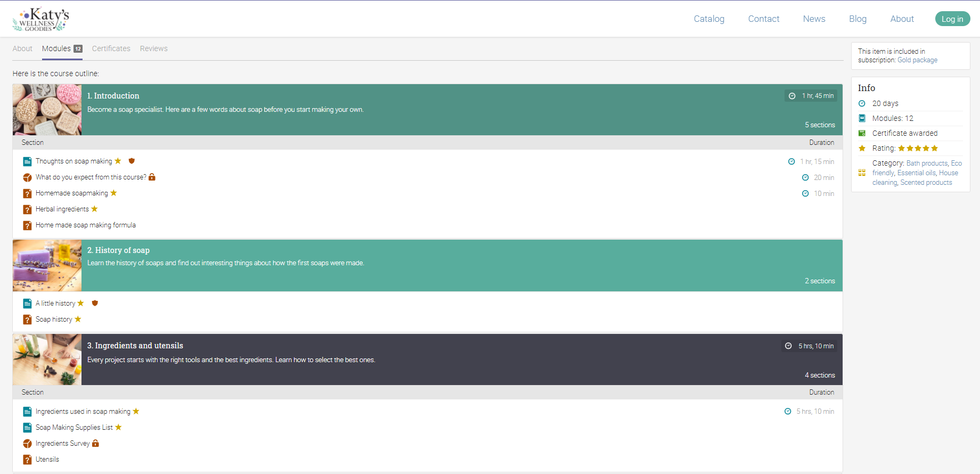Viewport: 980px width, 474px height.
Task: Click the Modules count badge 12
Action: coord(78,48)
